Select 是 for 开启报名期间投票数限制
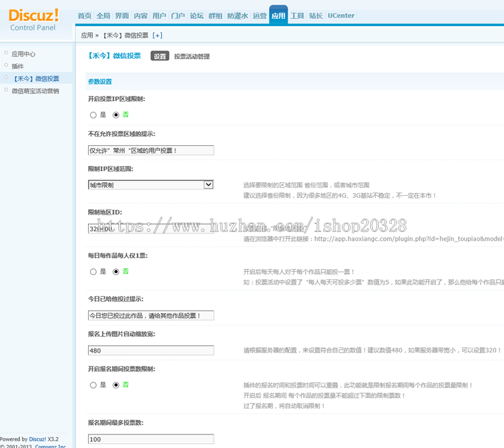This screenshot has height=448, width=504. pos(93,385)
